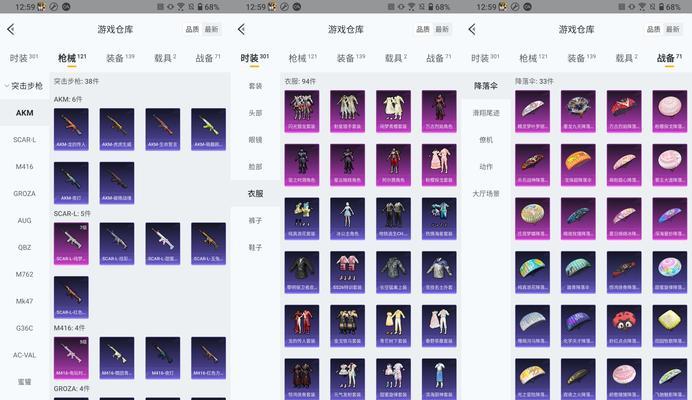Select the blue skirt outfit
This screenshot has height=400, width=692.
[439, 379]
